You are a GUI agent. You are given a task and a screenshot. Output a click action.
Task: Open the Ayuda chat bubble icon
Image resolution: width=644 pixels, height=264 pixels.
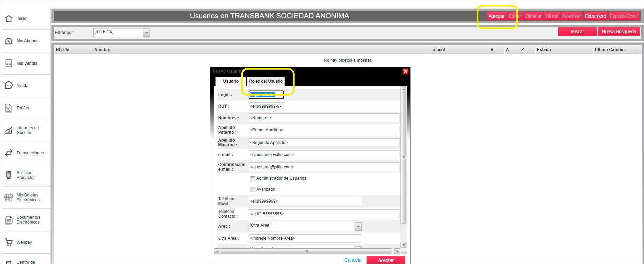[9, 86]
